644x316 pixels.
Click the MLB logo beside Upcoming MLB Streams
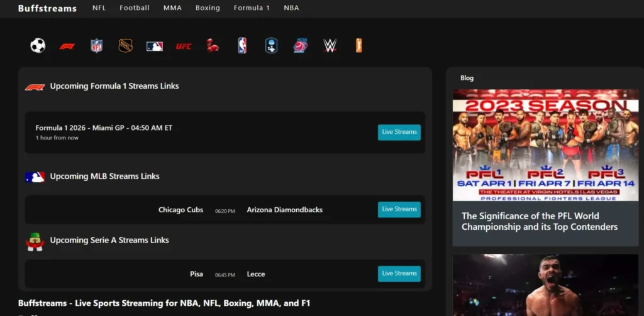(x=35, y=177)
